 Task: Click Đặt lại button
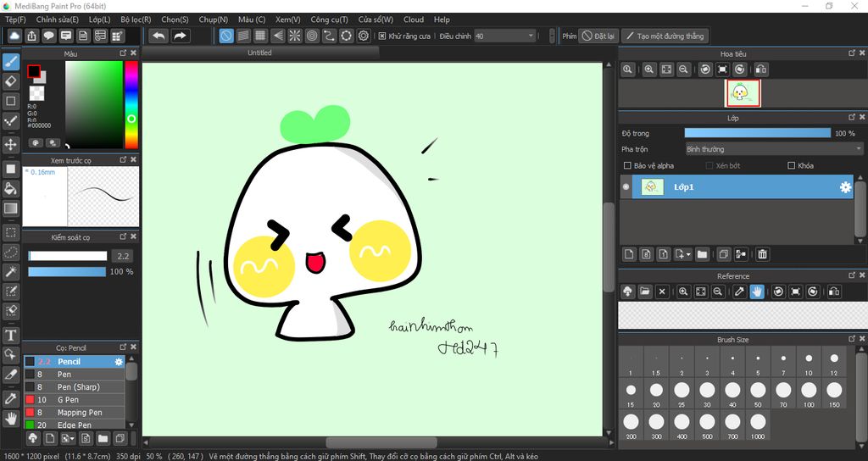coord(598,36)
